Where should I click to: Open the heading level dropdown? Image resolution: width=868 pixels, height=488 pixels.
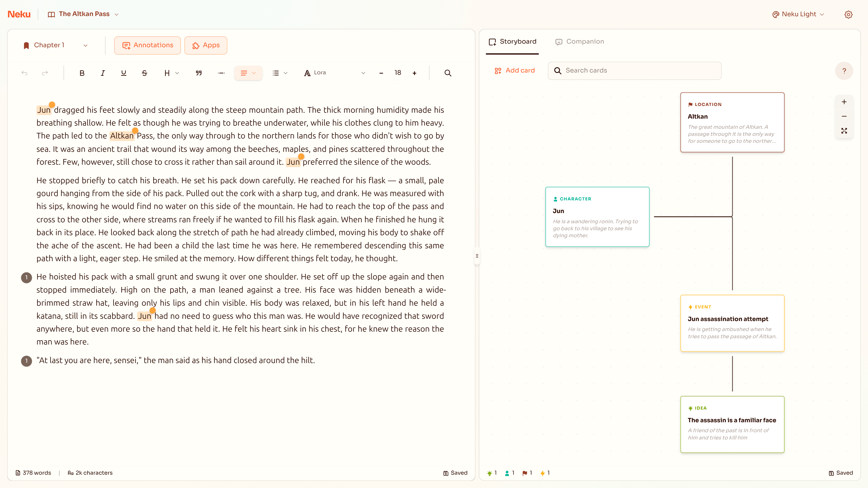coord(171,73)
